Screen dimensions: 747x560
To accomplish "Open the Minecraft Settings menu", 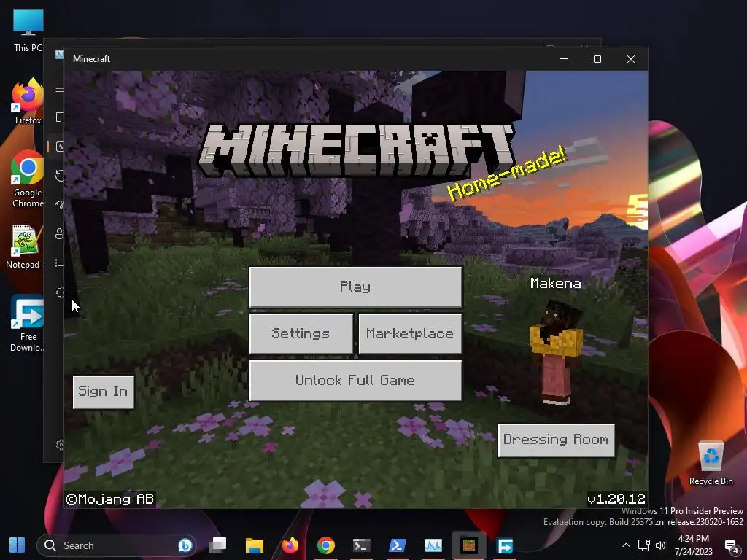I will (301, 333).
